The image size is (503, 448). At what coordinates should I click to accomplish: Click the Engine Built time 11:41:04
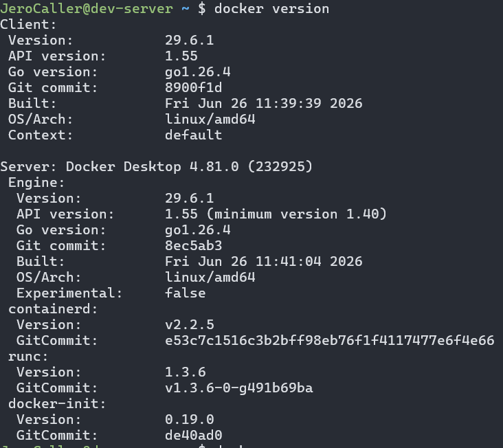[288, 261]
